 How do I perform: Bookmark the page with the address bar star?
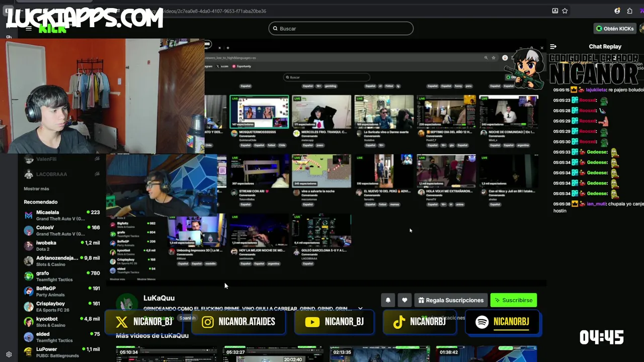565,11
